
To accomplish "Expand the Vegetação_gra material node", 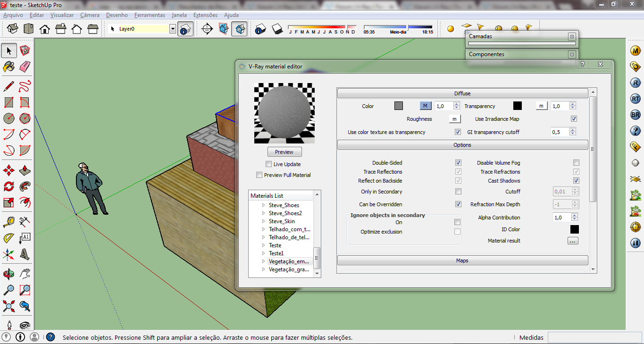I will (264, 269).
